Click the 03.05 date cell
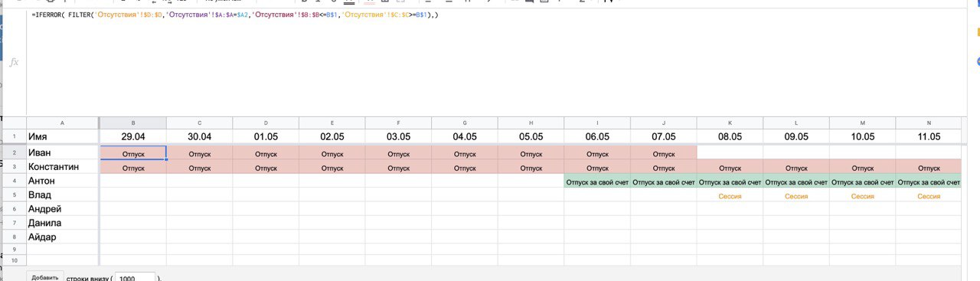This screenshot has width=980, height=281. [398, 137]
